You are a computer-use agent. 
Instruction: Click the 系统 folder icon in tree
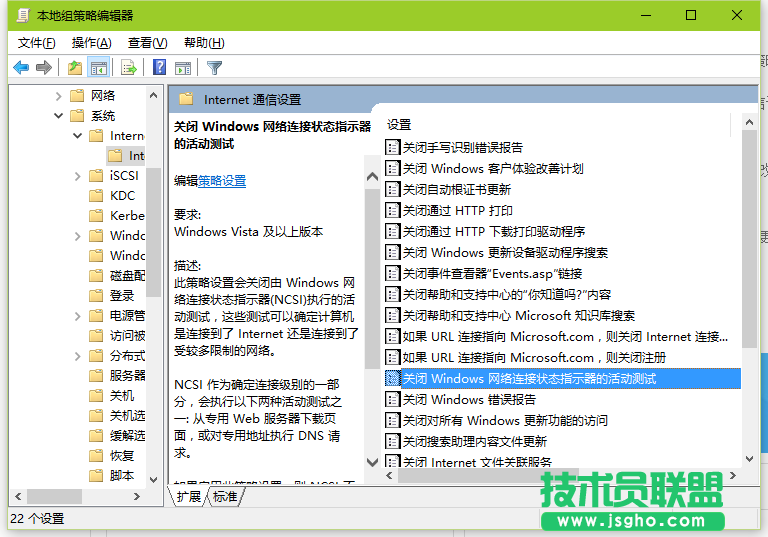[x=77, y=115]
